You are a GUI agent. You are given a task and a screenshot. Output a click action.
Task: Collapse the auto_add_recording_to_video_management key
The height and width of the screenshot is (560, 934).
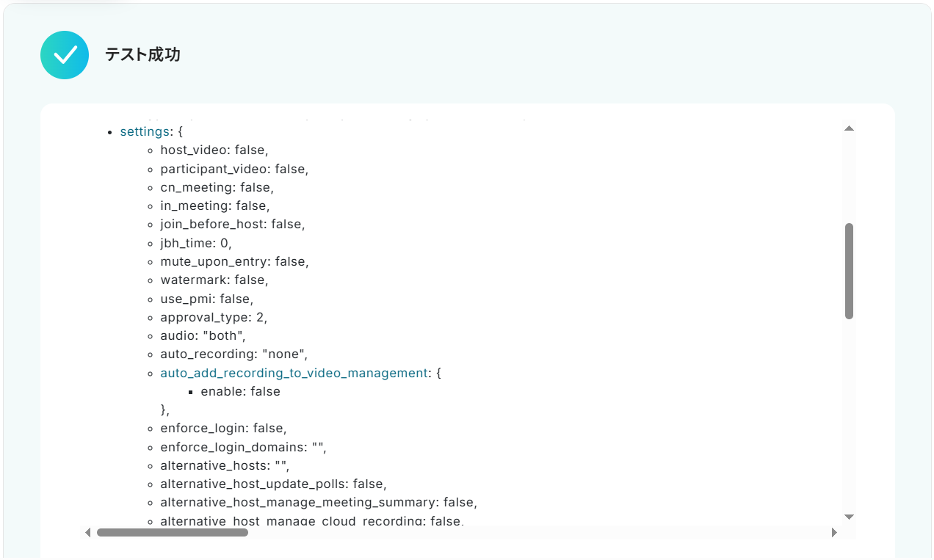coord(294,373)
